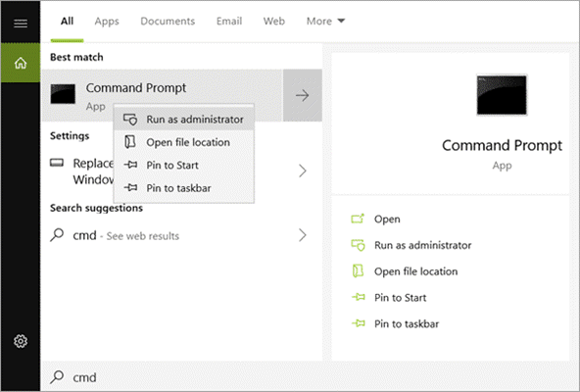The image size is (580, 392).
Task: Switch to the Web tab
Action: [x=274, y=22]
